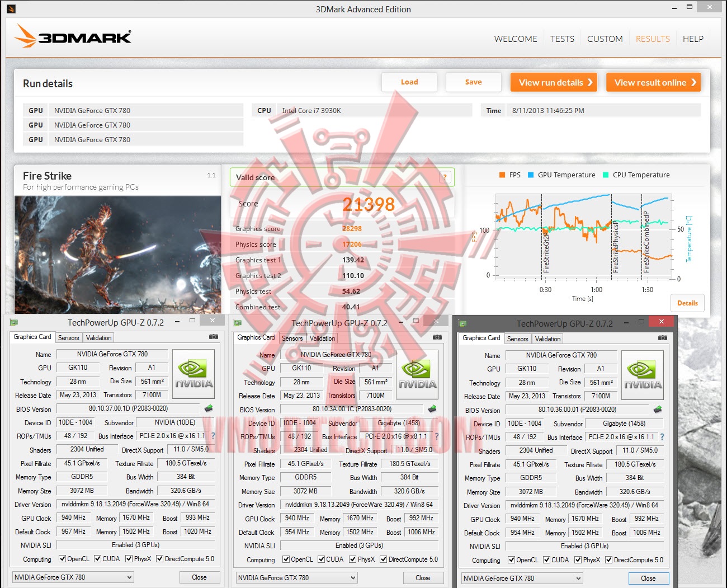Click the Time value 8/11/2013 11:46:25 PM
Screen dimensions: 727x588
[x=548, y=111]
